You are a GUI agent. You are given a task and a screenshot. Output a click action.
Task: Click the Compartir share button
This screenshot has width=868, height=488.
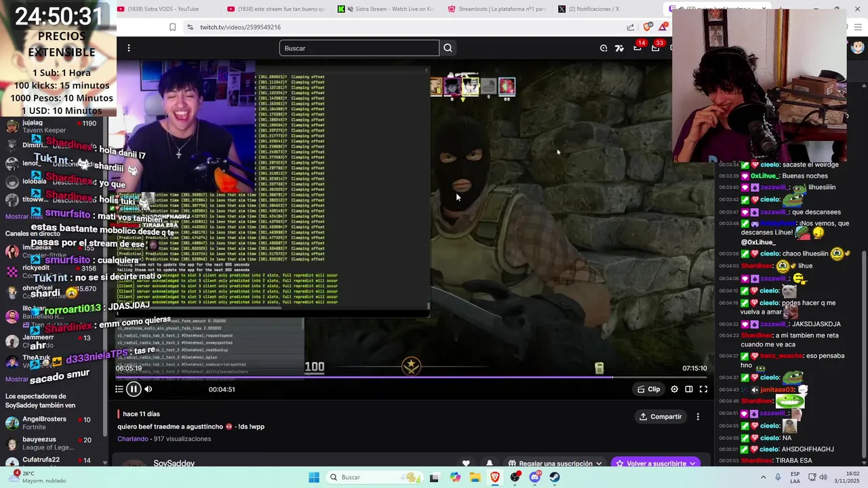coord(660,416)
